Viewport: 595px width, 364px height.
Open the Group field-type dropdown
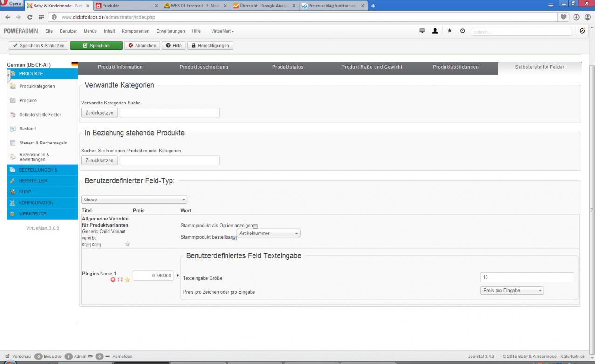coord(134,199)
